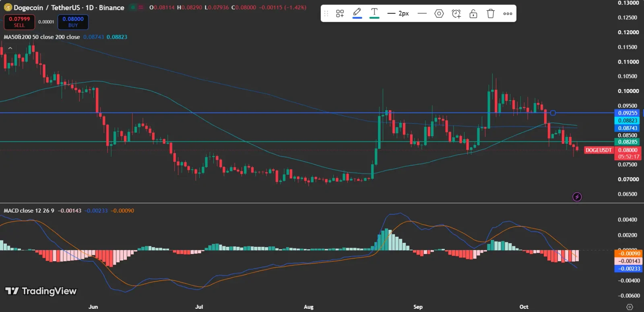
Task: Select the MA50&200 indicator legend
Action: (42, 37)
